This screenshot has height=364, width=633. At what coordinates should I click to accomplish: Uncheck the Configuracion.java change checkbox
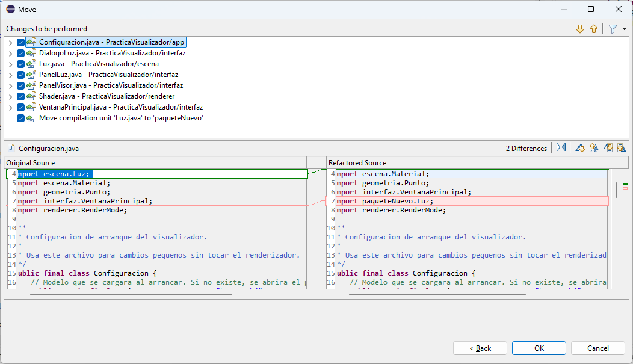(x=20, y=42)
